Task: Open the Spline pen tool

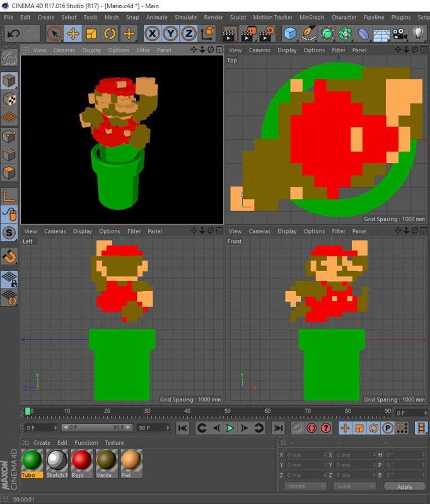Action: [308, 33]
